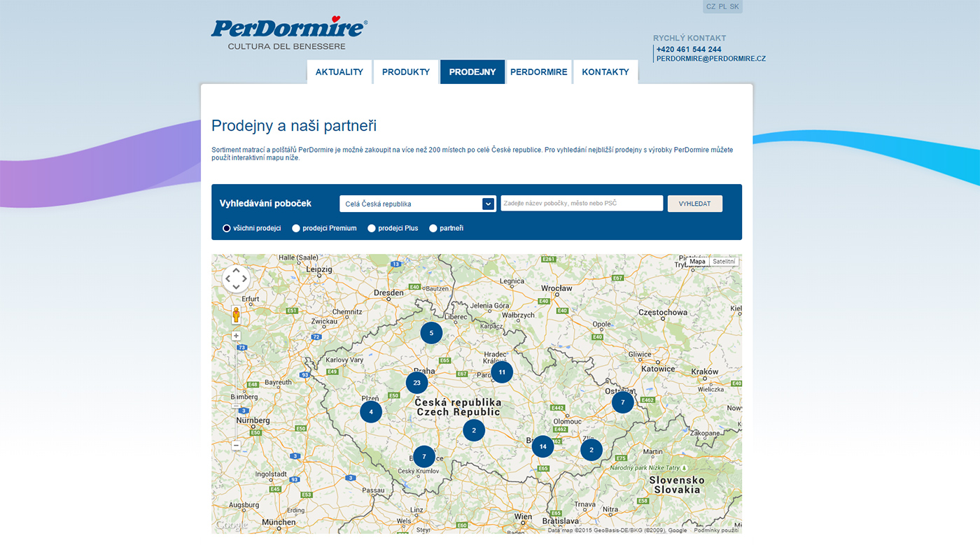Image resolution: width=980 pixels, height=545 pixels.
Task: Open the 7 cluster at Ostrava
Action: click(x=622, y=402)
